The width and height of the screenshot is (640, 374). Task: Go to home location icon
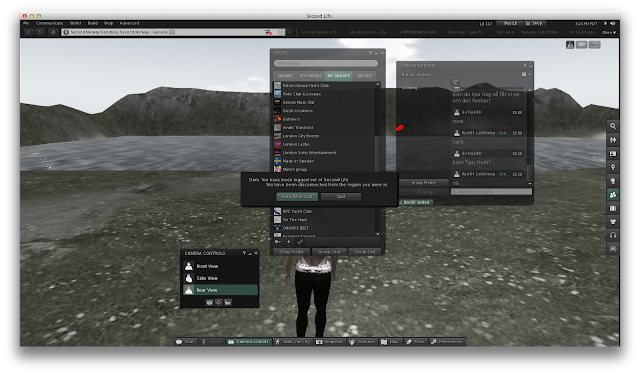(53, 32)
